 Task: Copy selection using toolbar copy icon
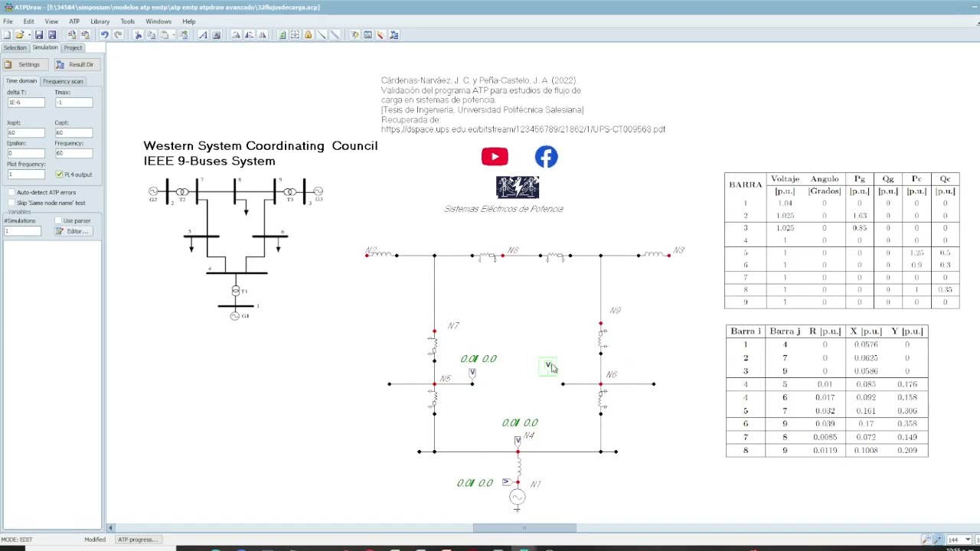(151, 34)
